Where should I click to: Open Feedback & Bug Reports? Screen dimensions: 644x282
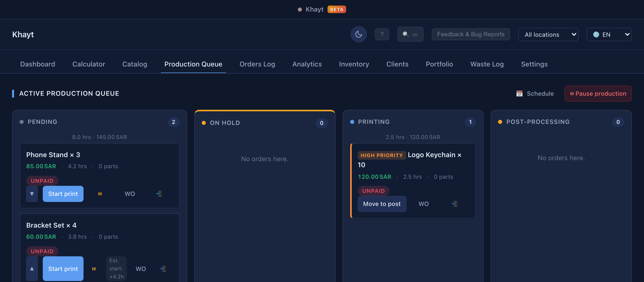click(471, 34)
